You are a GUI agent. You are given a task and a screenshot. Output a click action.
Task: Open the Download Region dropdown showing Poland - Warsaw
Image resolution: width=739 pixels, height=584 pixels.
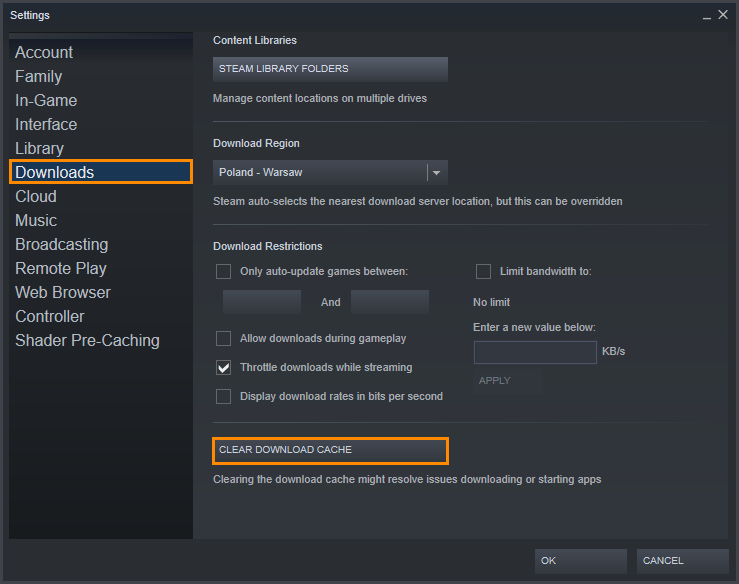(330, 173)
